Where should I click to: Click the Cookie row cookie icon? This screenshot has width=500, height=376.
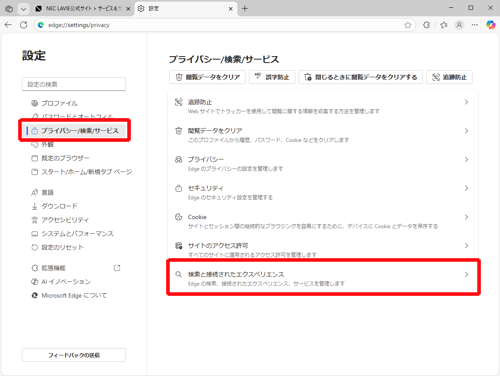click(x=179, y=217)
